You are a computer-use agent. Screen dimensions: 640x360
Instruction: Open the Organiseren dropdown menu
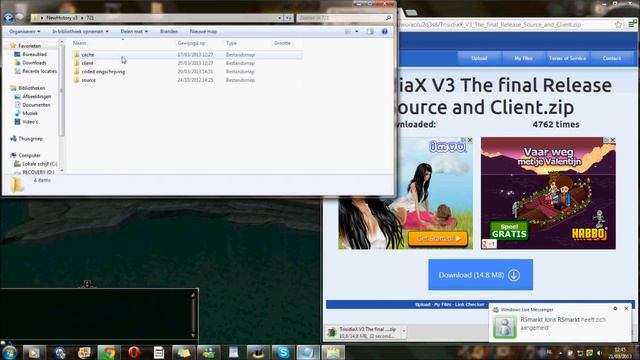point(24,31)
